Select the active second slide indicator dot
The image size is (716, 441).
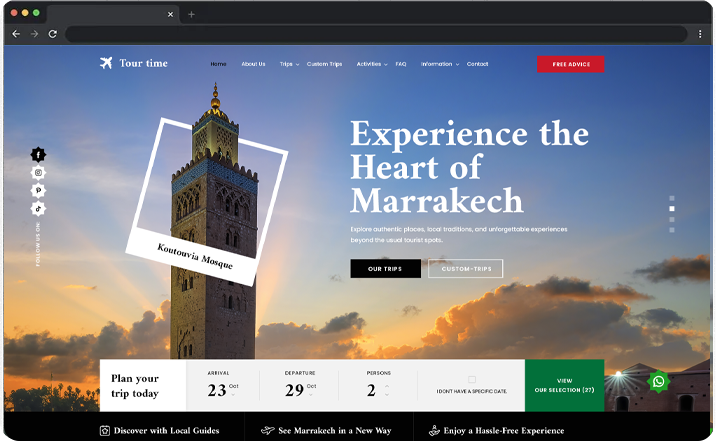[x=672, y=209]
